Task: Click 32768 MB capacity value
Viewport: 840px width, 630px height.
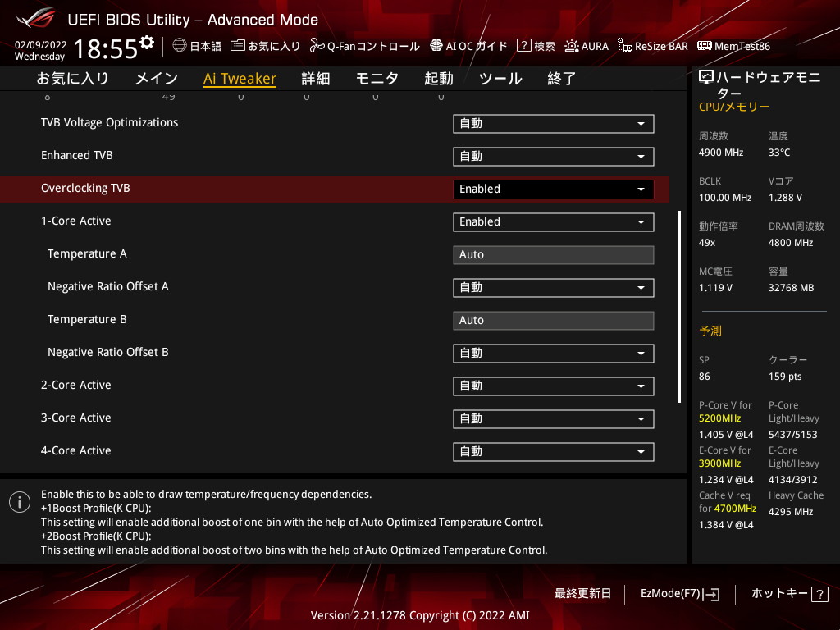Action: [791, 288]
